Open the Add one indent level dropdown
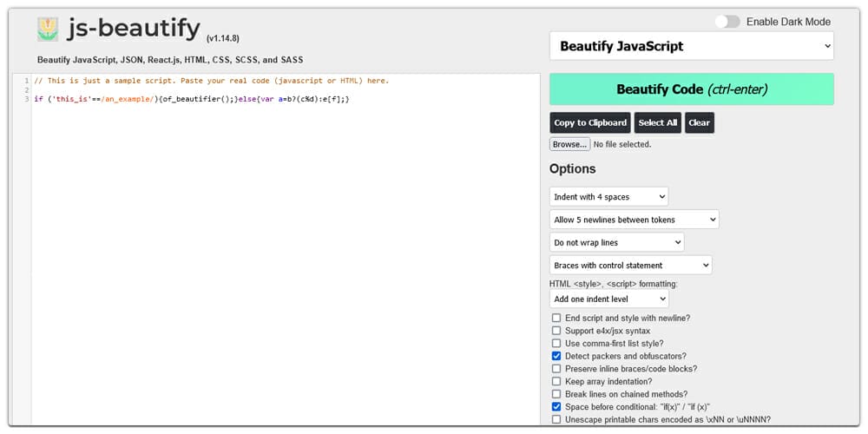This screenshot has height=434, width=868. click(609, 299)
